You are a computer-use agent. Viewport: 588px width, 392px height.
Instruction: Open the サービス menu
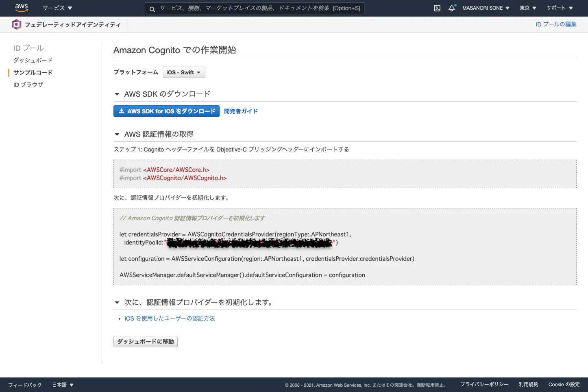point(54,8)
